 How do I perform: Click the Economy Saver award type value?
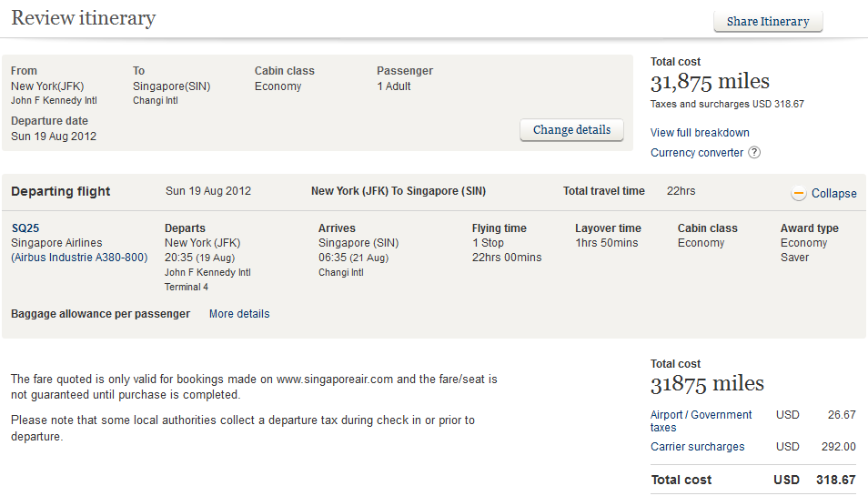tap(803, 250)
